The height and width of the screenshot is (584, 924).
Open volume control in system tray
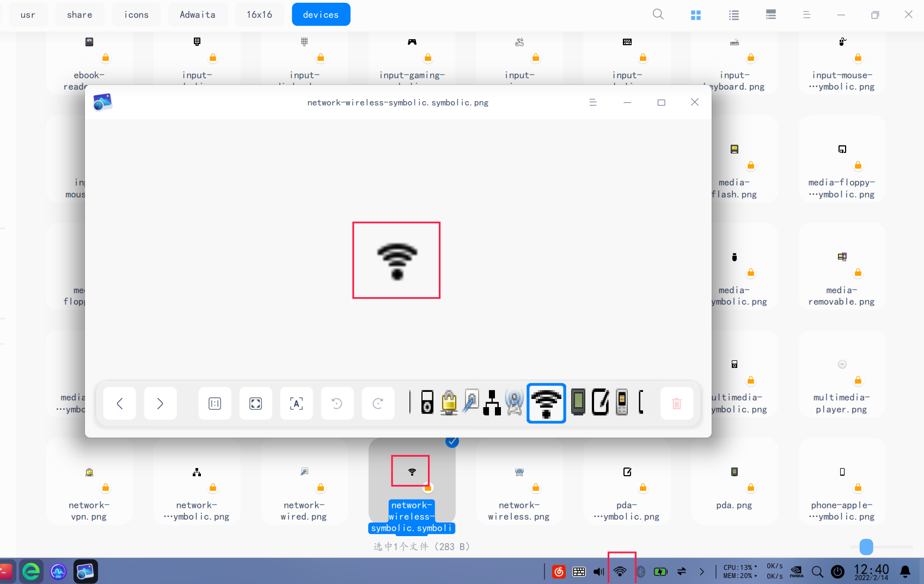(599, 571)
